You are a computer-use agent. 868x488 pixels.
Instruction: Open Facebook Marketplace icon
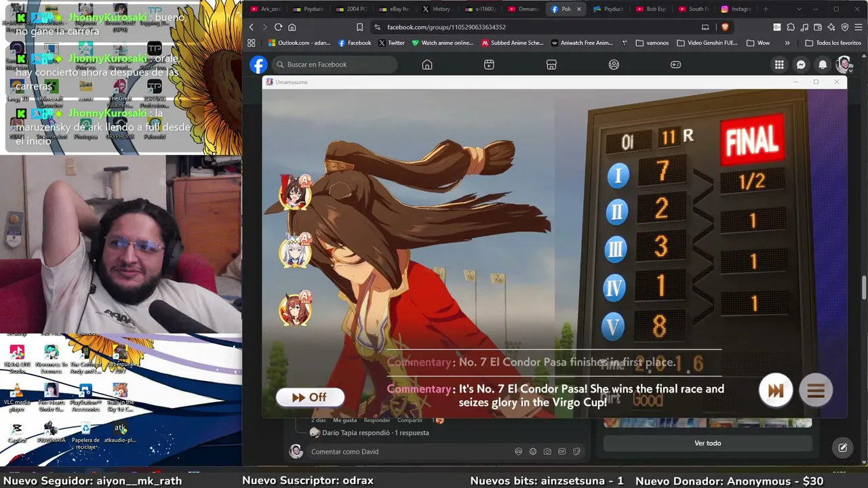pyautogui.click(x=551, y=64)
